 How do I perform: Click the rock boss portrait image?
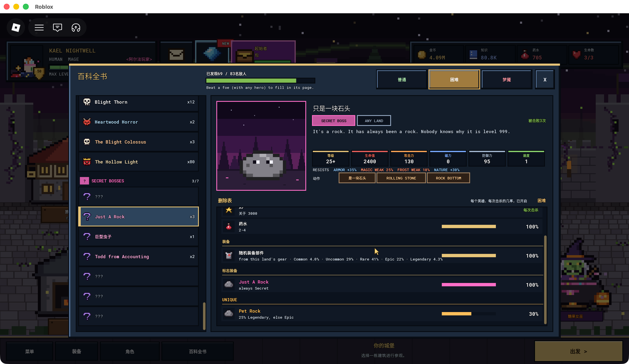pyautogui.click(x=261, y=146)
